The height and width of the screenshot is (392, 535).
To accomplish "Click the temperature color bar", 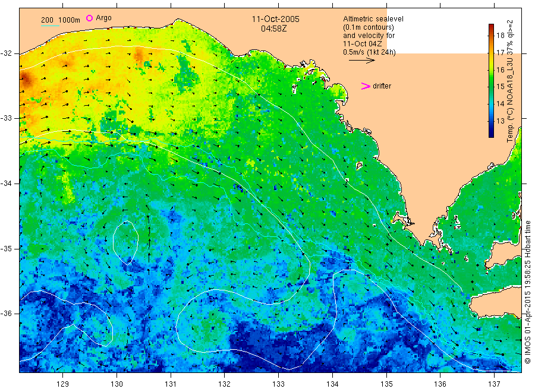I will [x=491, y=81].
